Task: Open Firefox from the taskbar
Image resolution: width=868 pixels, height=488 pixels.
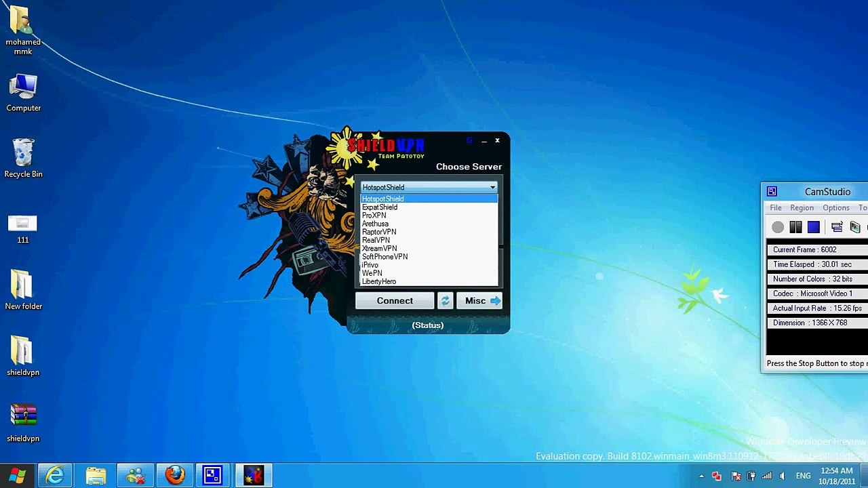Action: click(x=175, y=476)
